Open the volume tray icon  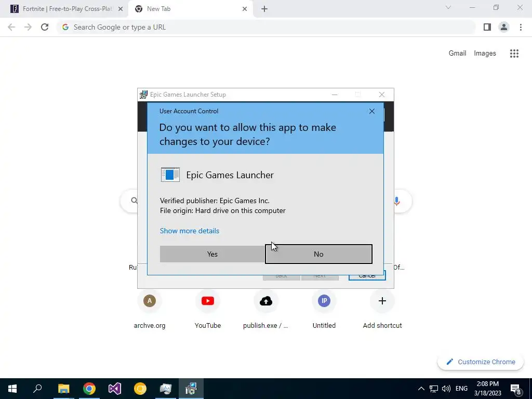(x=446, y=389)
